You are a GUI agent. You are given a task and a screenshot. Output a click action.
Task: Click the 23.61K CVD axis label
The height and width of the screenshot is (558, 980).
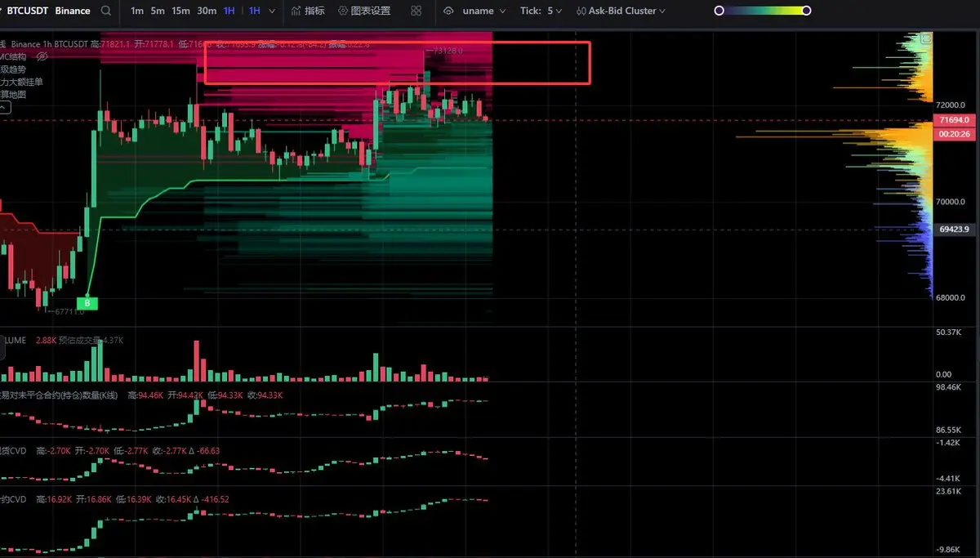click(949, 491)
